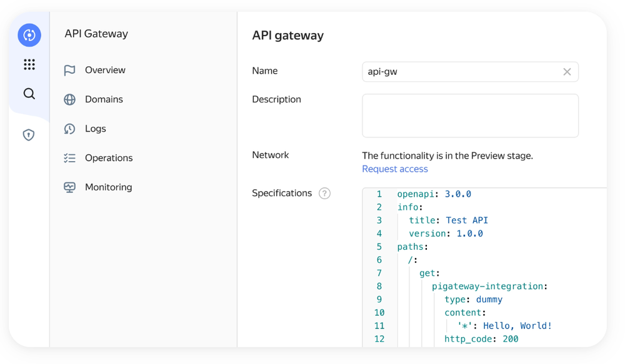The height and width of the screenshot is (364, 625).
Task: Click the history clock icon beside Logs
Action: pos(70,129)
